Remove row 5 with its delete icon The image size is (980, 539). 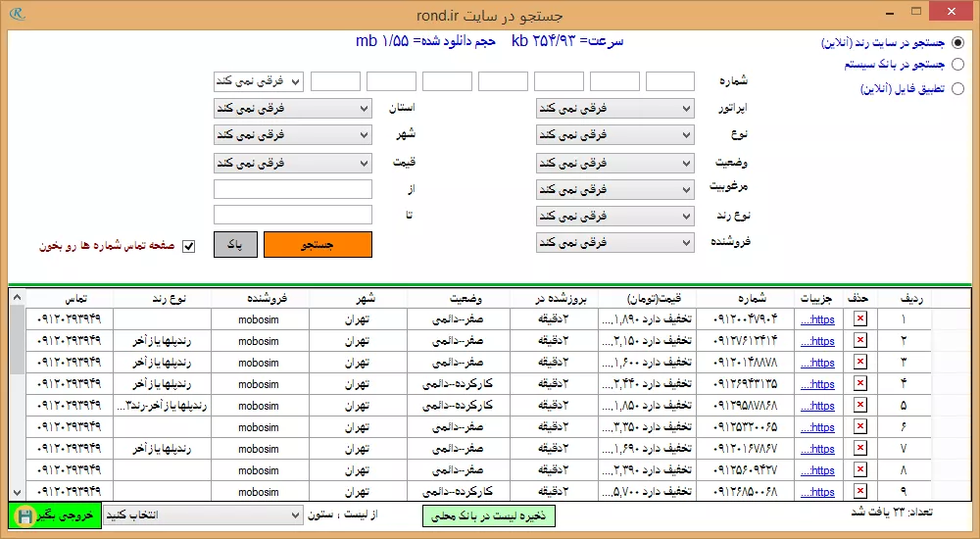click(860, 405)
